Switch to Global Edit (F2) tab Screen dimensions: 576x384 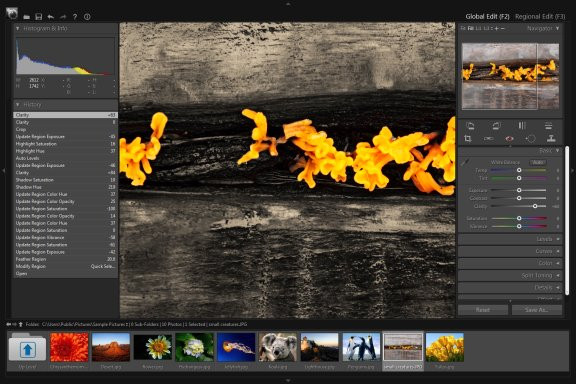tap(487, 17)
